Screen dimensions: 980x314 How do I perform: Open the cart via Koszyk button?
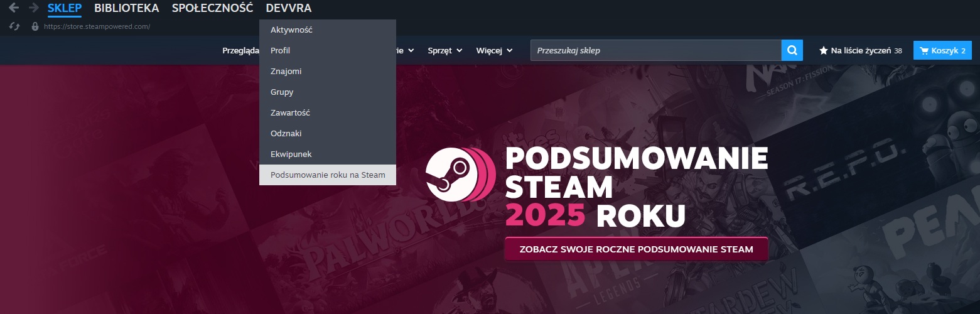point(942,50)
